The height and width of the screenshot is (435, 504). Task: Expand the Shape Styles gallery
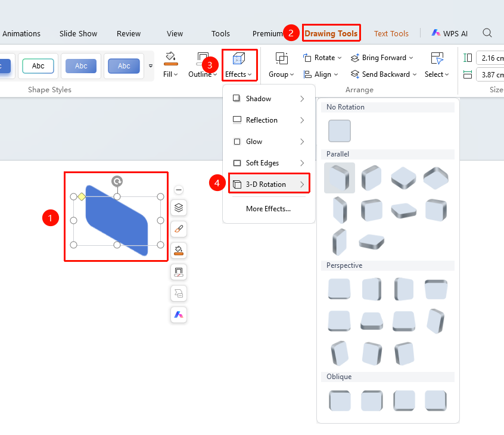click(151, 66)
